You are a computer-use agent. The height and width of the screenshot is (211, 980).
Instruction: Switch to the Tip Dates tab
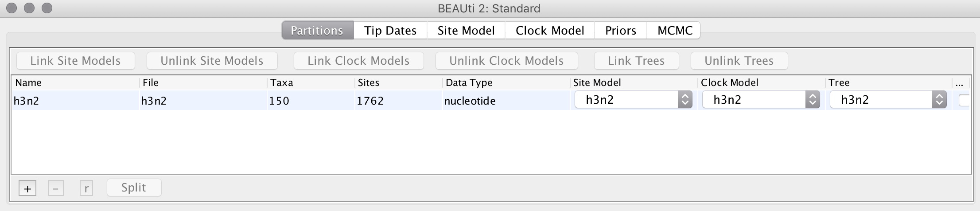point(390,31)
